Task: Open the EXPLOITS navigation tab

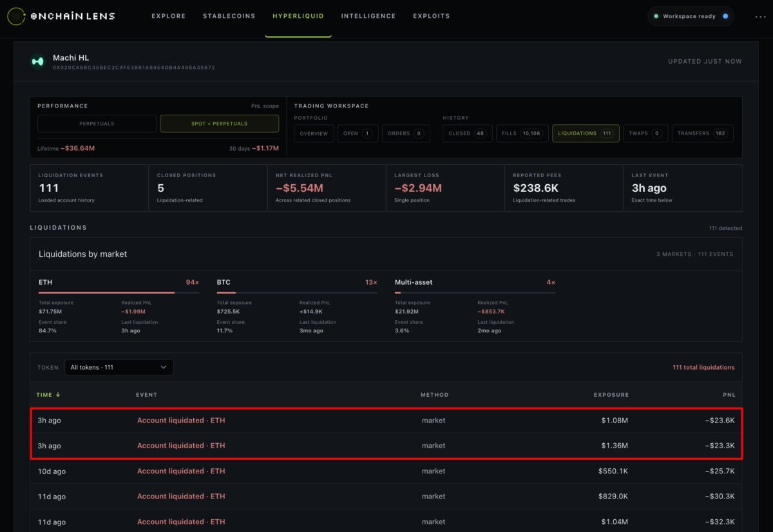Action: click(x=432, y=16)
